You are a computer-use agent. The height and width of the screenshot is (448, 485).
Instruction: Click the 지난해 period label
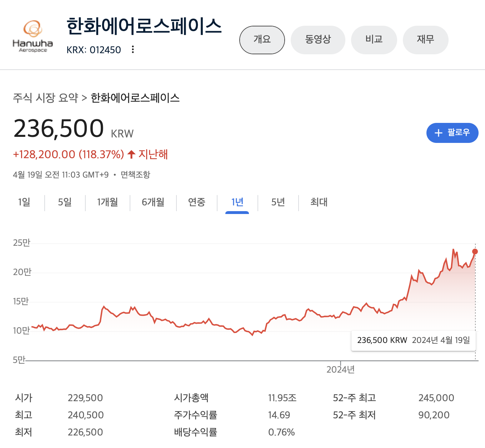tap(153, 154)
